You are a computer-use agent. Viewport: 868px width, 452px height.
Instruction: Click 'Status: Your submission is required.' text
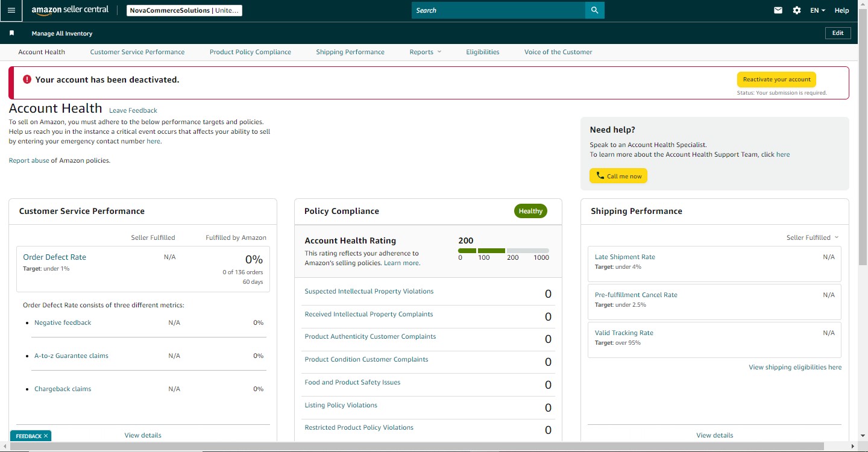782,93
